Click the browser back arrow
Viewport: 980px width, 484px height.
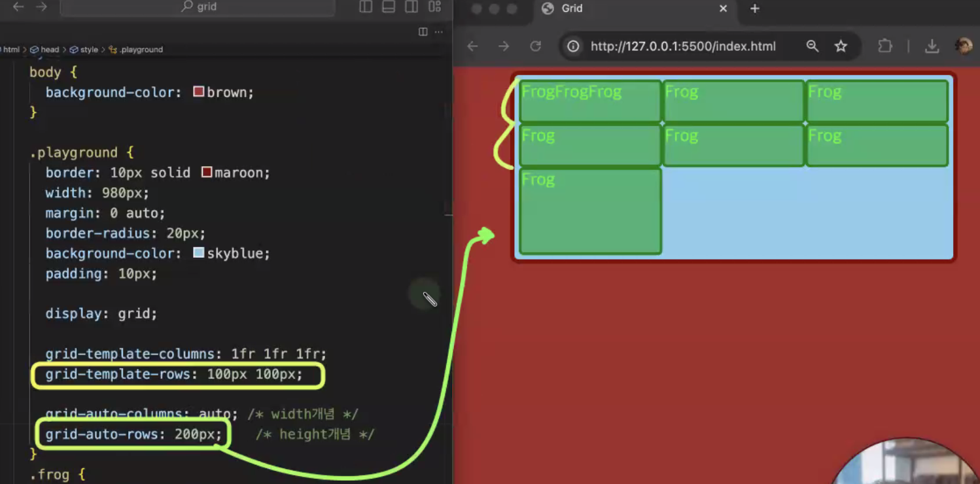(472, 46)
